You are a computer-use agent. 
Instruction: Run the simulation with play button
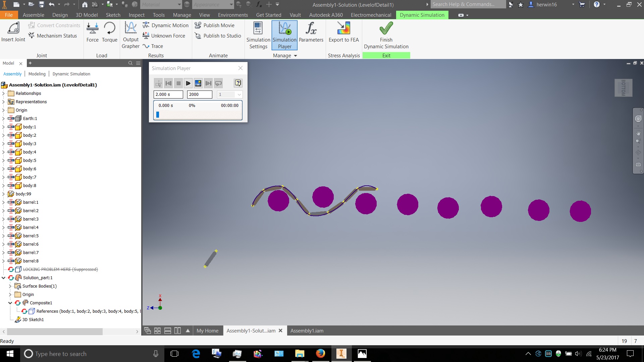tap(188, 83)
